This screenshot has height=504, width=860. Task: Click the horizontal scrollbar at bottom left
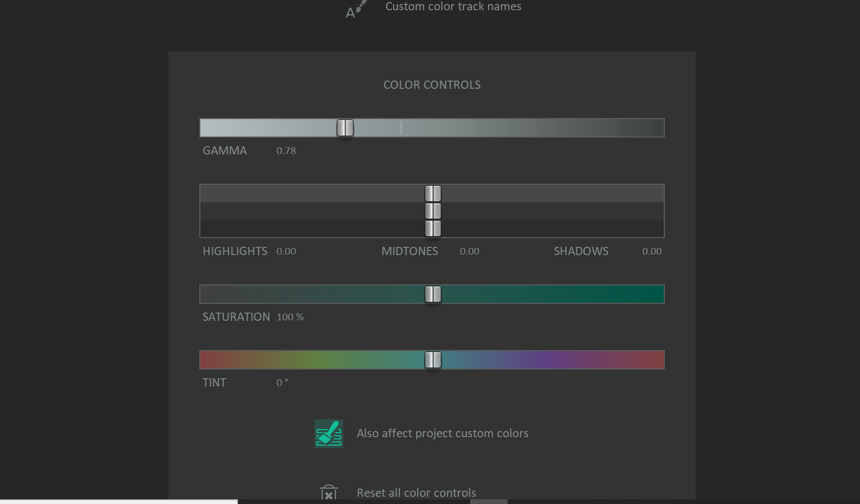[118, 500]
